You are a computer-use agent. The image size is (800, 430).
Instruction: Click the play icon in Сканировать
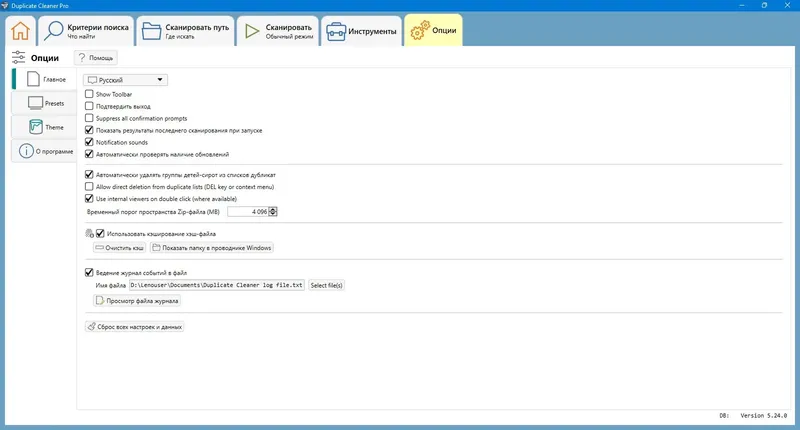[252, 31]
